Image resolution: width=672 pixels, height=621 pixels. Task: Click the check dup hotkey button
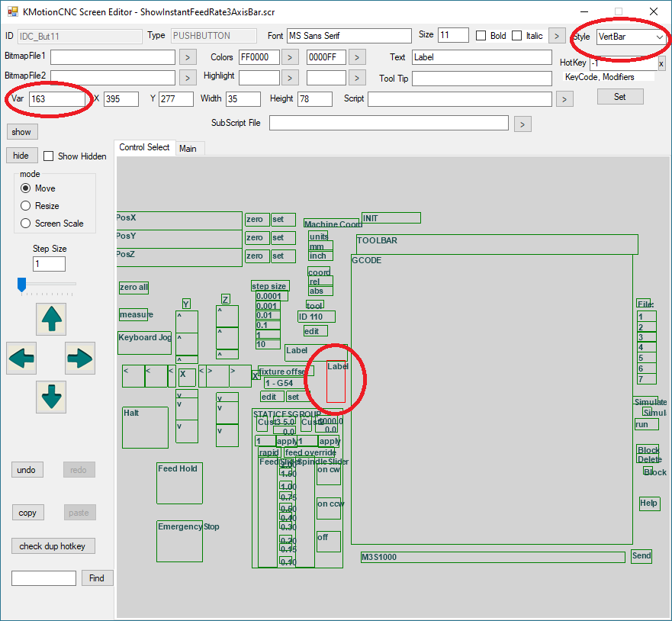point(53,545)
